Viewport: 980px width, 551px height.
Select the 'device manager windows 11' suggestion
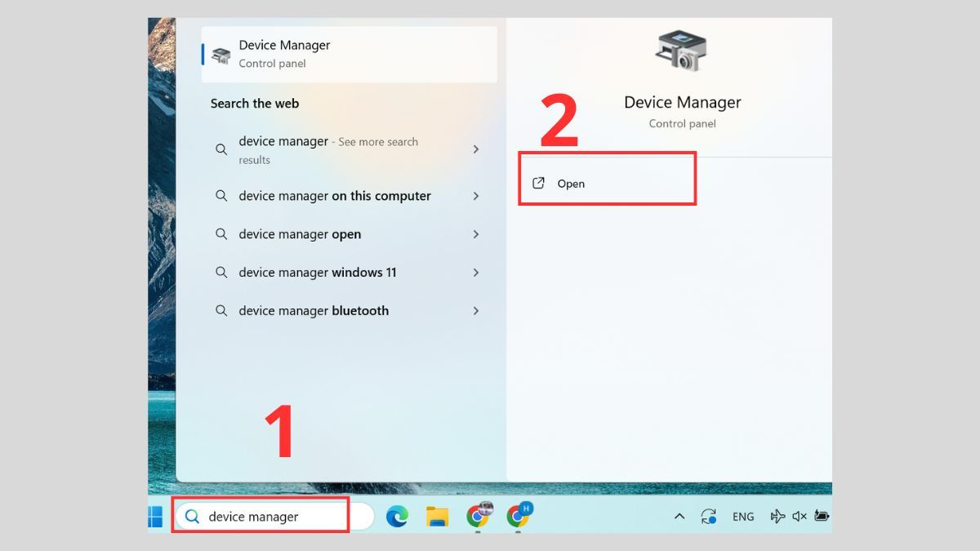(x=318, y=272)
